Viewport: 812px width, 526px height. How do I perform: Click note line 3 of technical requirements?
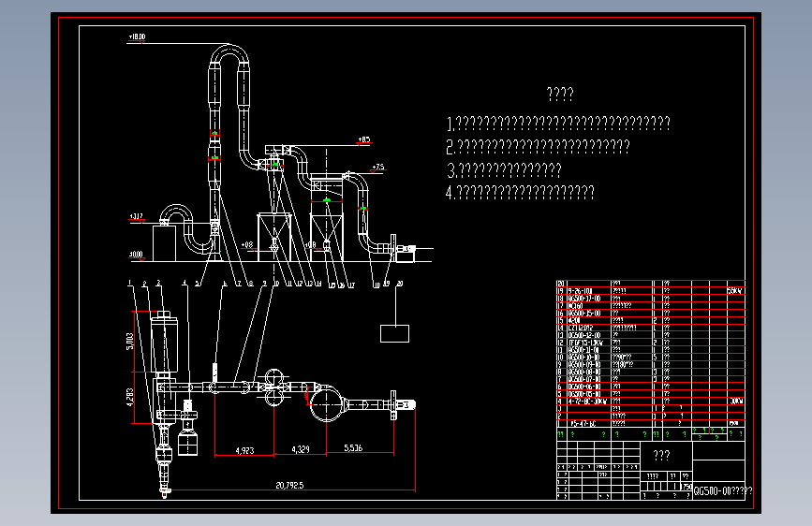[x=505, y=169]
